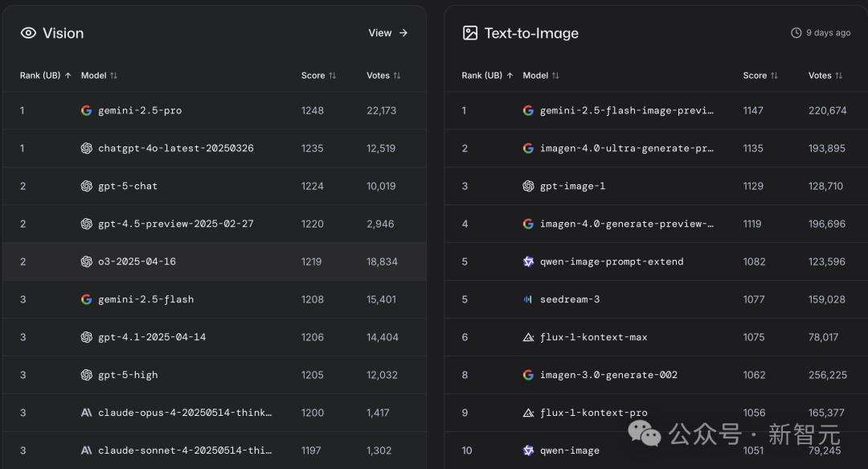Sort Text-to-Image table by Rank (UB)
Image resolution: width=868 pixels, height=469 pixels.
487,76
